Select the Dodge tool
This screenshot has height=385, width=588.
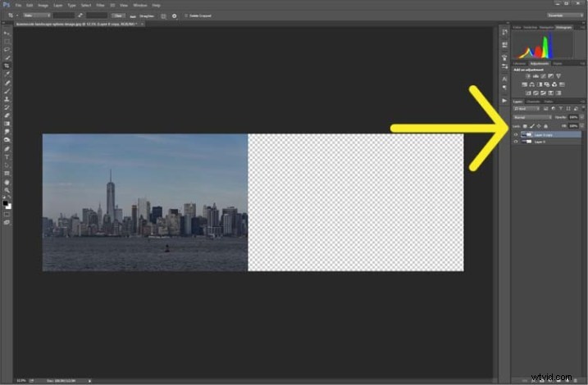(7, 140)
